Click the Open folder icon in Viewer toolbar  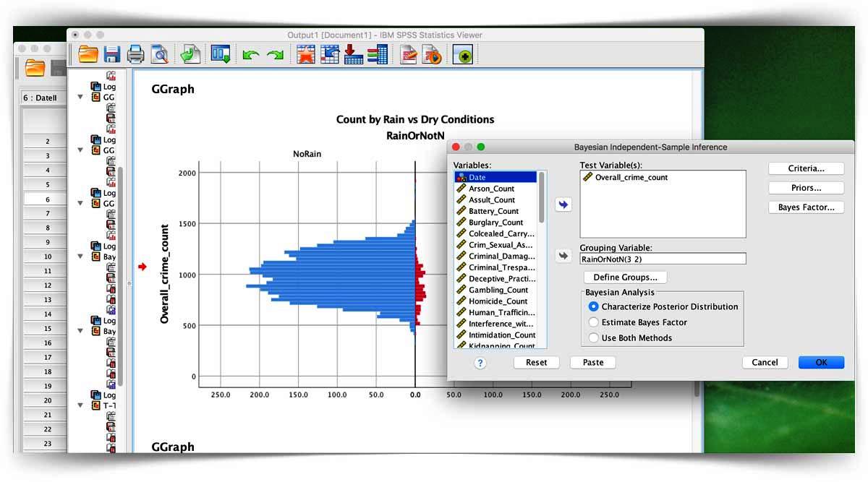point(88,54)
